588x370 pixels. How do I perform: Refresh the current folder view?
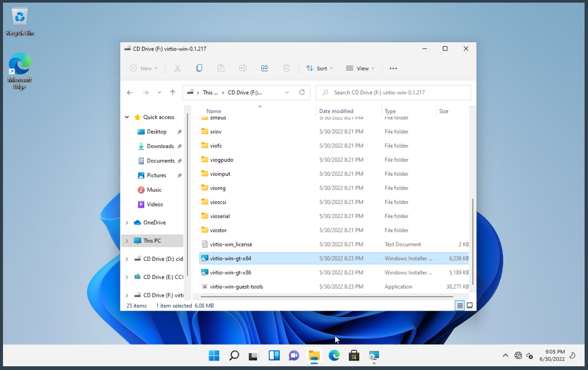point(302,92)
